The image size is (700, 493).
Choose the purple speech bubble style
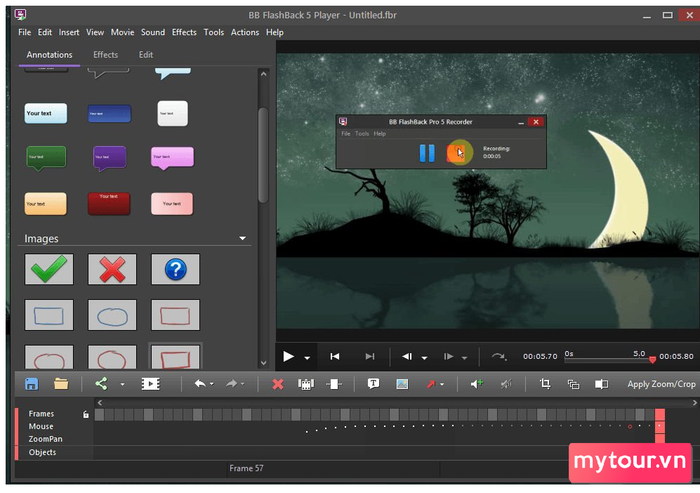109,159
